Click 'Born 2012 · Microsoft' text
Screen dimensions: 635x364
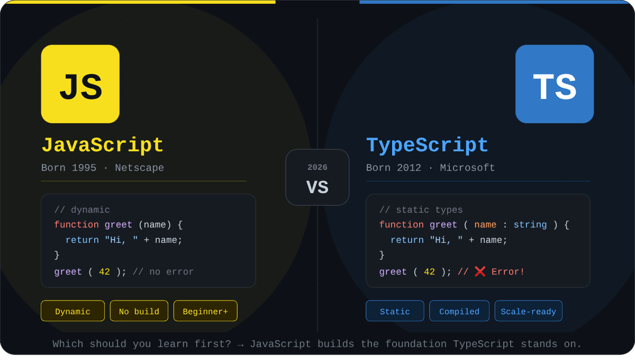[431, 168]
